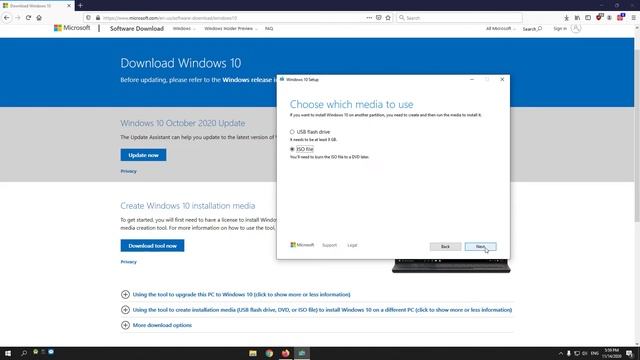The image size is (640, 360).
Task: Open Privacy link under Update now
Action: click(129, 171)
